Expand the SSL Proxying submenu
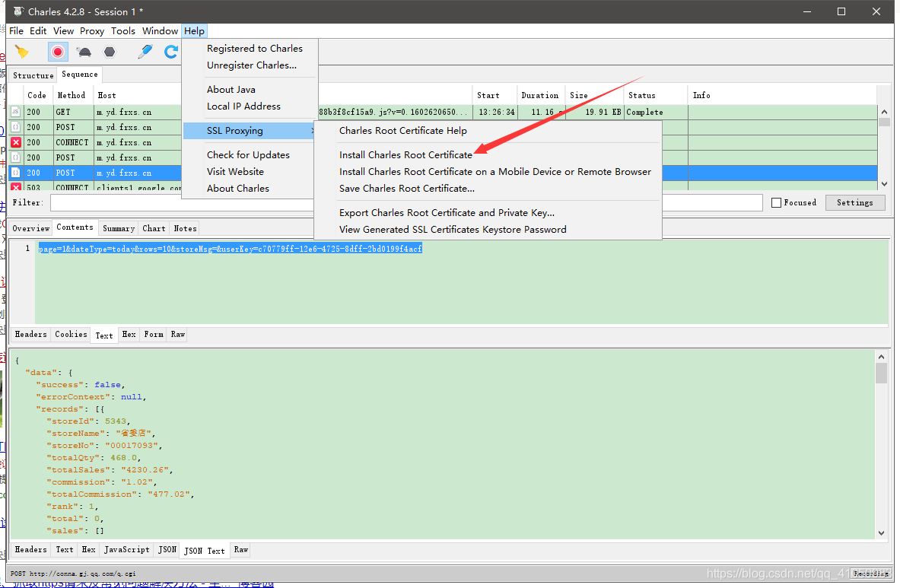The height and width of the screenshot is (588, 900). coord(249,131)
